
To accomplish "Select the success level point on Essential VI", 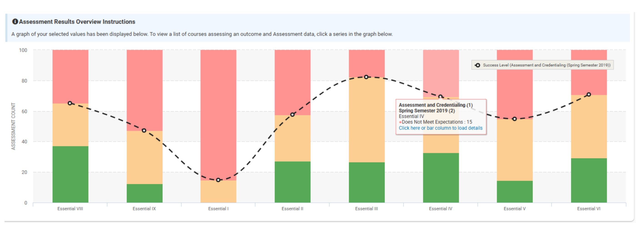I will (x=589, y=95).
